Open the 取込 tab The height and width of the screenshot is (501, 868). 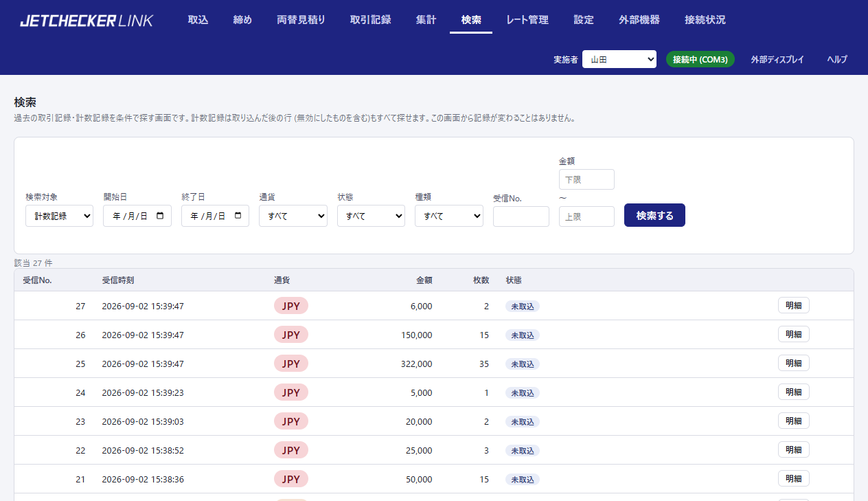(x=198, y=20)
